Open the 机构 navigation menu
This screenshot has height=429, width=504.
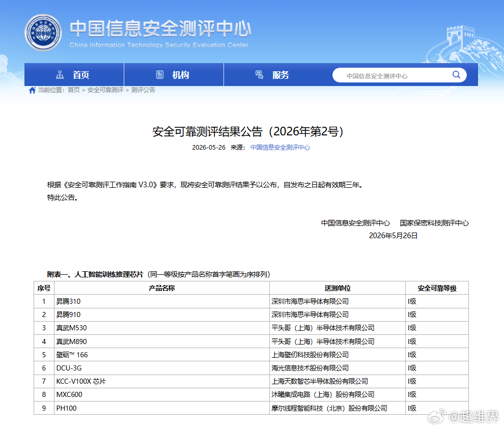pyautogui.click(x=174, y=74)
